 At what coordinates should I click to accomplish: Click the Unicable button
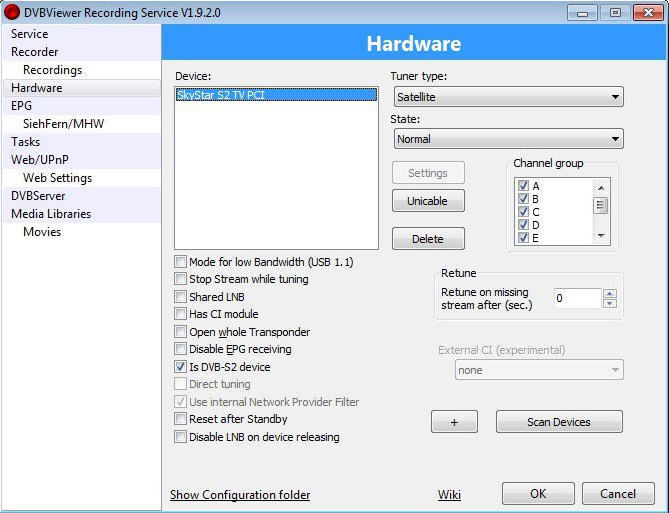(x=427, y=201)
